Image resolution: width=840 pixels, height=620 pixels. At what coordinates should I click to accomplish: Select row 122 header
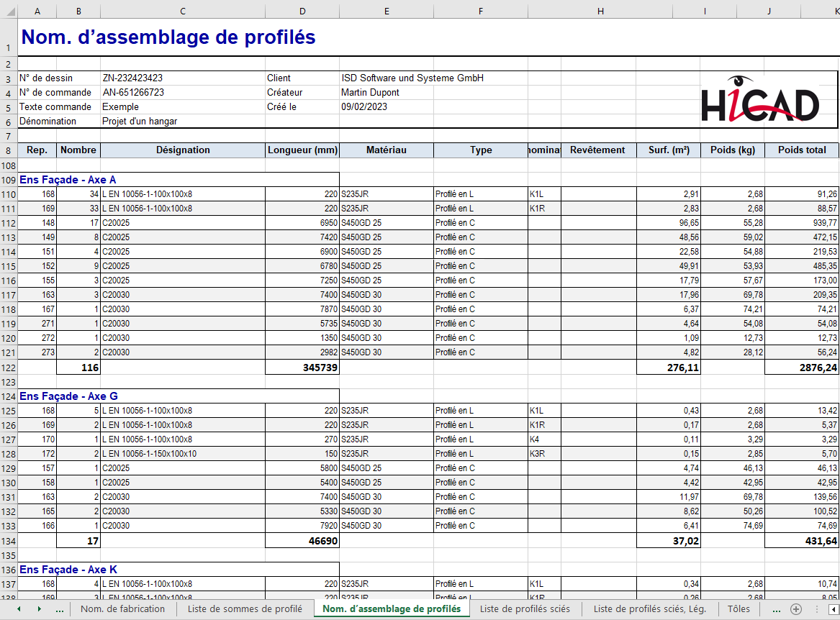click(x=9, y=368)
